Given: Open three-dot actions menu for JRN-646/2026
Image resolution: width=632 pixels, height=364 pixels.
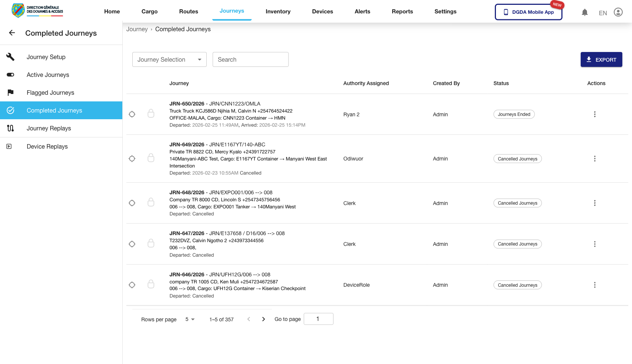Looking at the screenshot, I should [x=594, y=285].
